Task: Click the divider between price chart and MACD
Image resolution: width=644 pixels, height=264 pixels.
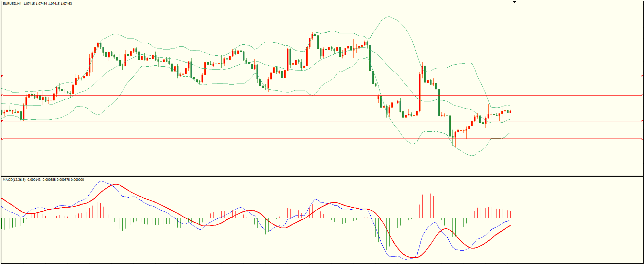Action: pos(322,176)
